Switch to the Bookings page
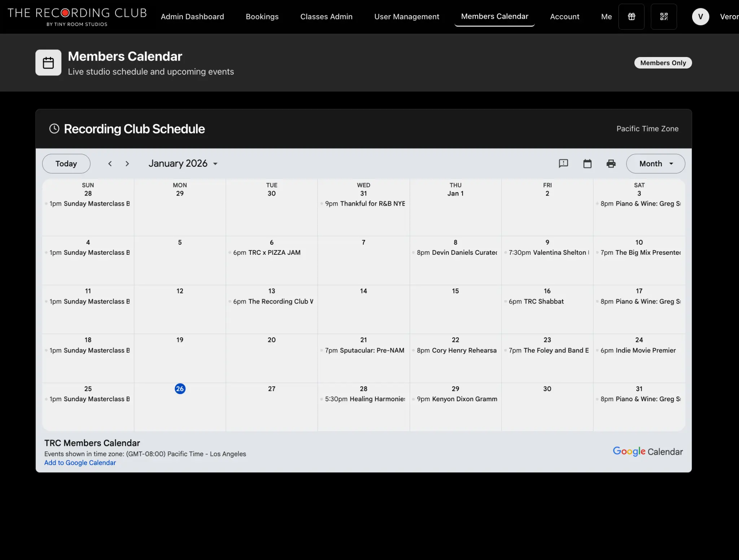739x560 pixels. [x=262, y=17]
